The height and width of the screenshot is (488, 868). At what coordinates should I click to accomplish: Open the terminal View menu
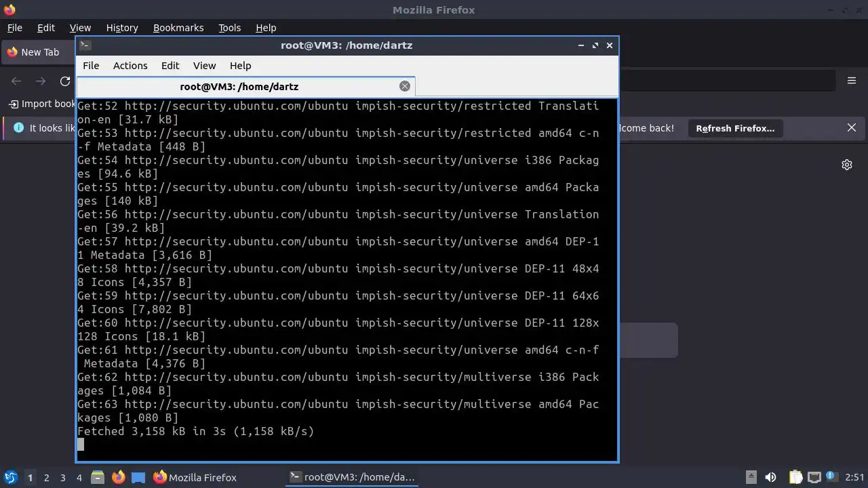[x=204, y=66]
